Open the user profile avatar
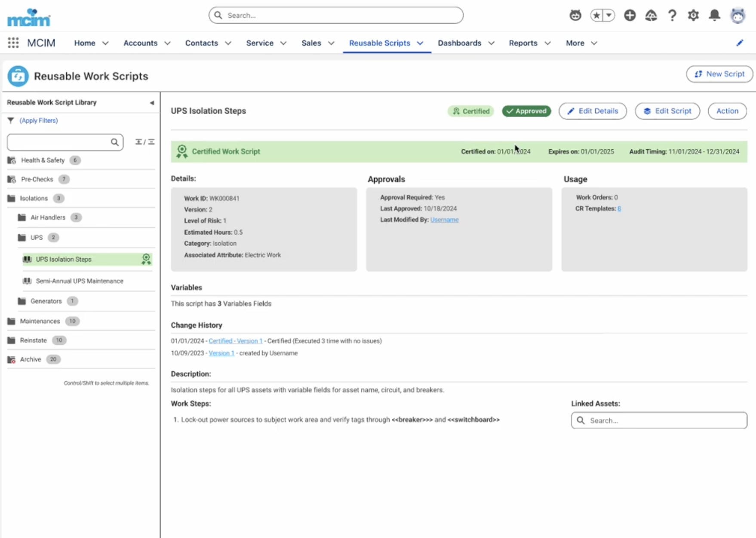This screenshot has height=538, width=756. [x=738, y=15]
